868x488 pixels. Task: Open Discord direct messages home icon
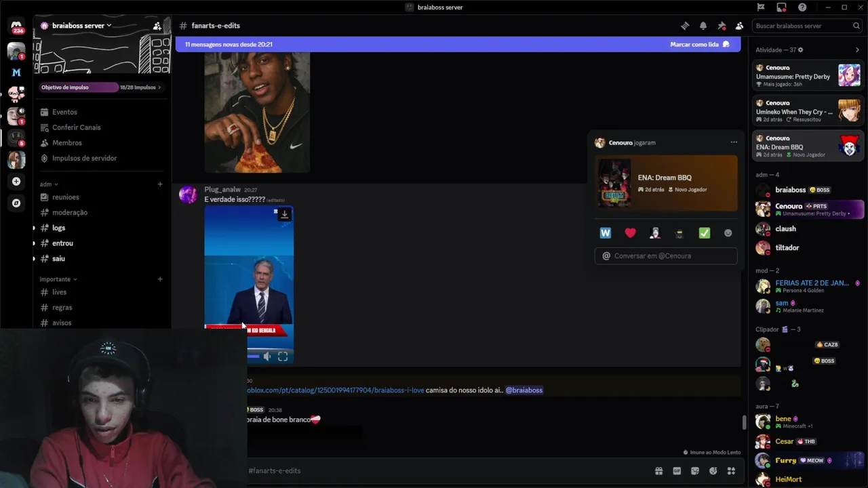pyautogui.click(x=16, y=26)
